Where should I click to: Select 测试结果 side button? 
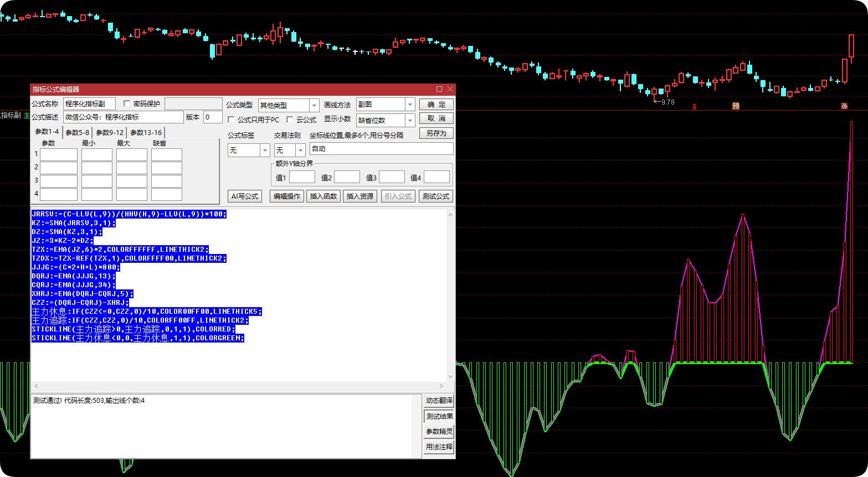point(439,416)
